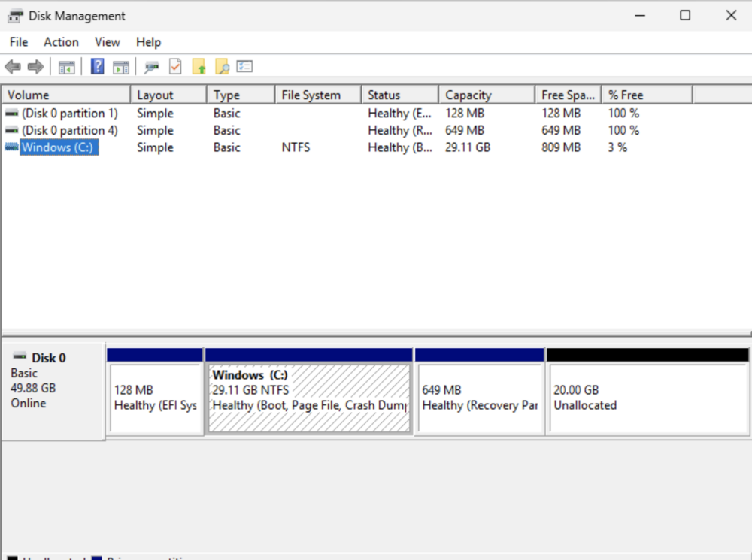Image resolution: width=752 pixels, height=560 pixels.
Task: Select the 20.00 GB Unallocated space block
Action: [x=647, y=392]
